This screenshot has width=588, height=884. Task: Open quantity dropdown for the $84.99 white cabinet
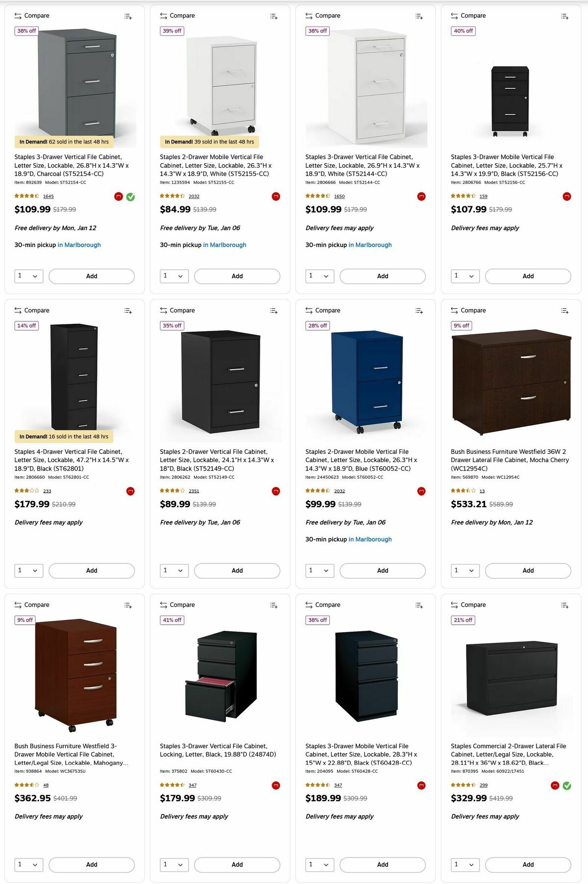(x=173, y=276)
